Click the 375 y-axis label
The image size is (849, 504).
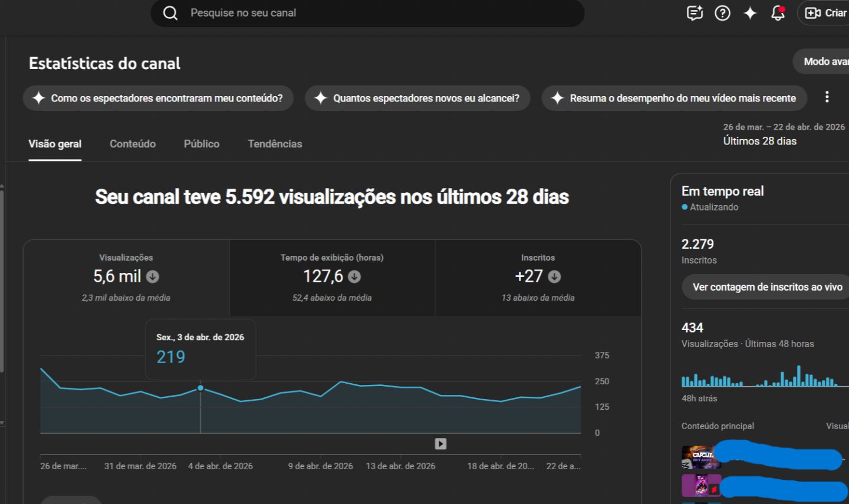(x=602, y=355)
